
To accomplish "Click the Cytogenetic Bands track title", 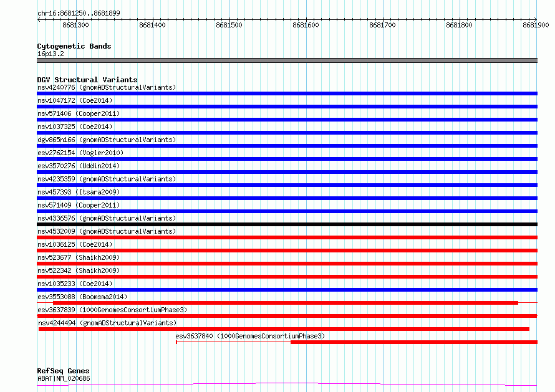I will (74, 46).
